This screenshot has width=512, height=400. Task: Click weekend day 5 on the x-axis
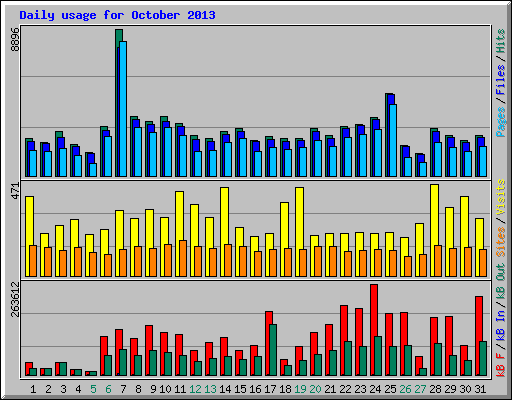coord(93,389)
